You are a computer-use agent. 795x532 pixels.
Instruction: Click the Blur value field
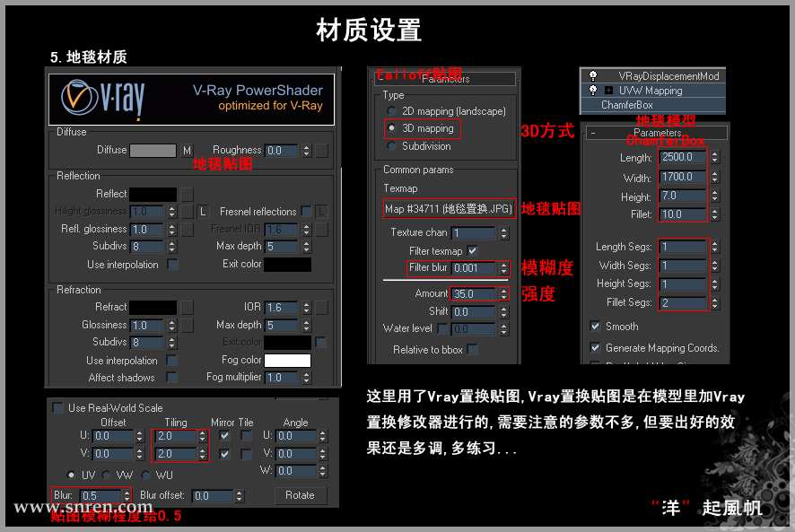pos(100,496)
